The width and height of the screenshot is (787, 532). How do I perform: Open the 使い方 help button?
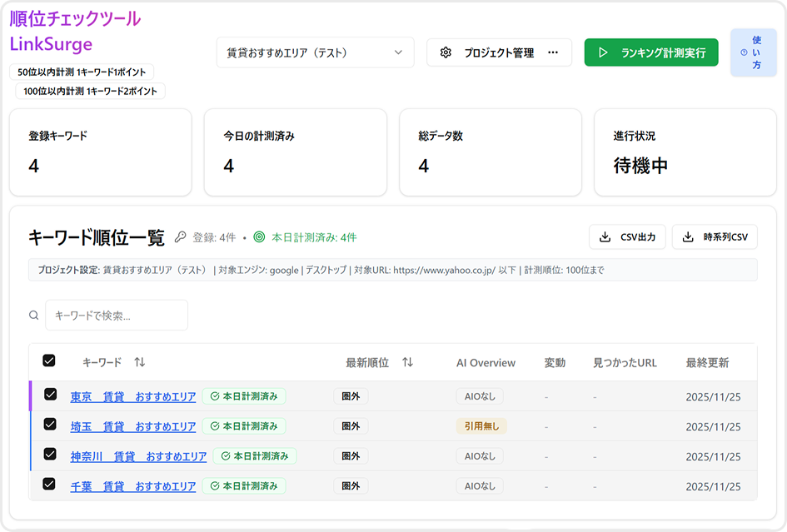(753, 52)
